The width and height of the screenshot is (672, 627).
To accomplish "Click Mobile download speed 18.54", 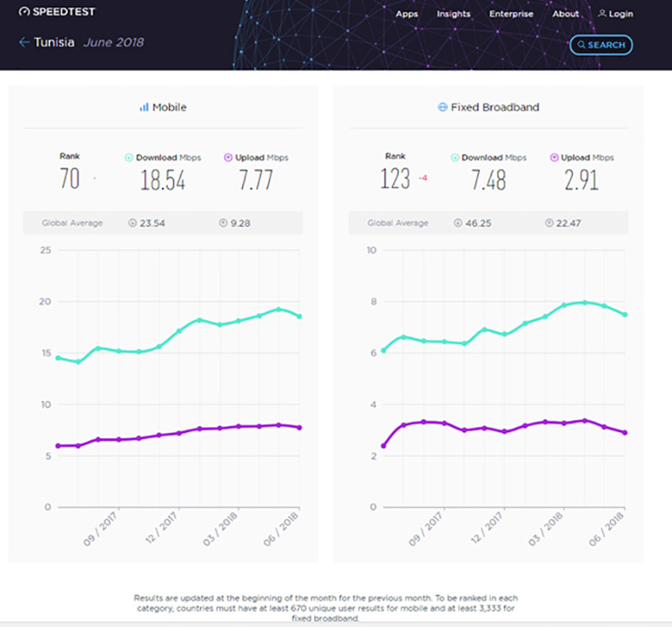I will click(x=163, y=180).
